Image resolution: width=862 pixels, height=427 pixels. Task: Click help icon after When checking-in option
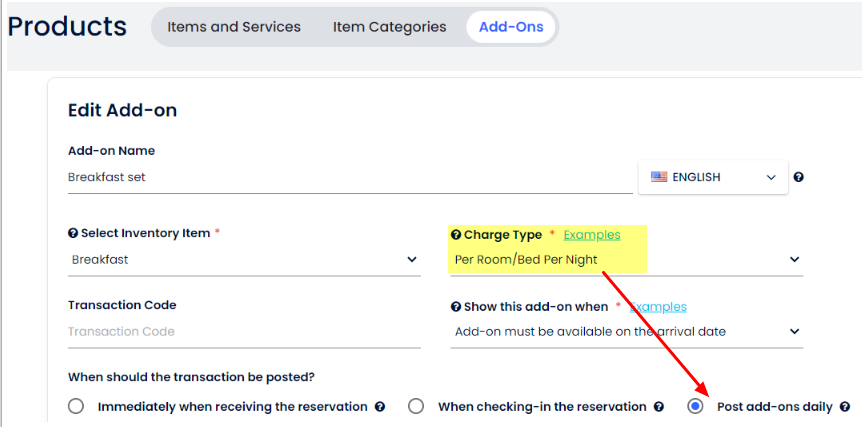point(659,407)
